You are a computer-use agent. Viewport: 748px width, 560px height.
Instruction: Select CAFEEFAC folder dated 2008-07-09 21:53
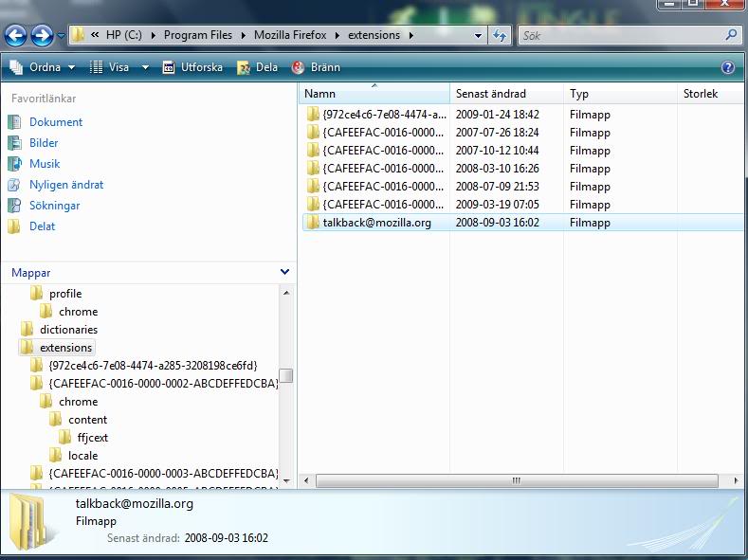coord(522,187)
